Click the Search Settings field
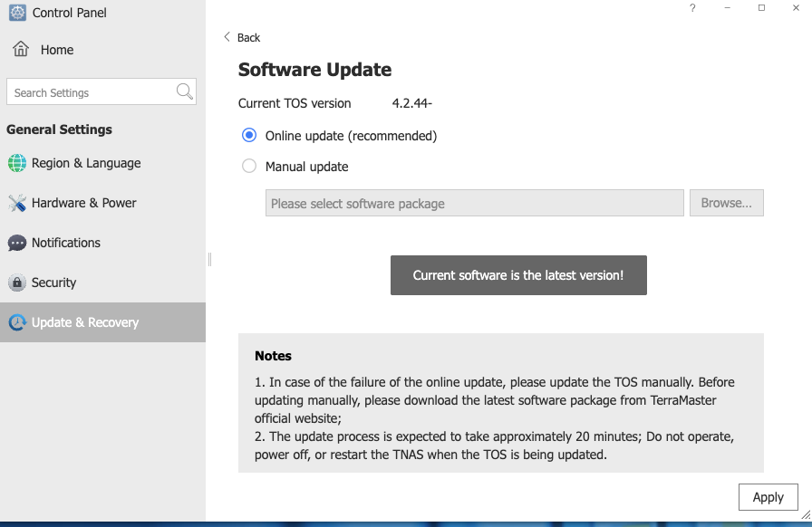The height and width of the screenshot is (527, 812). click(101, 91)
